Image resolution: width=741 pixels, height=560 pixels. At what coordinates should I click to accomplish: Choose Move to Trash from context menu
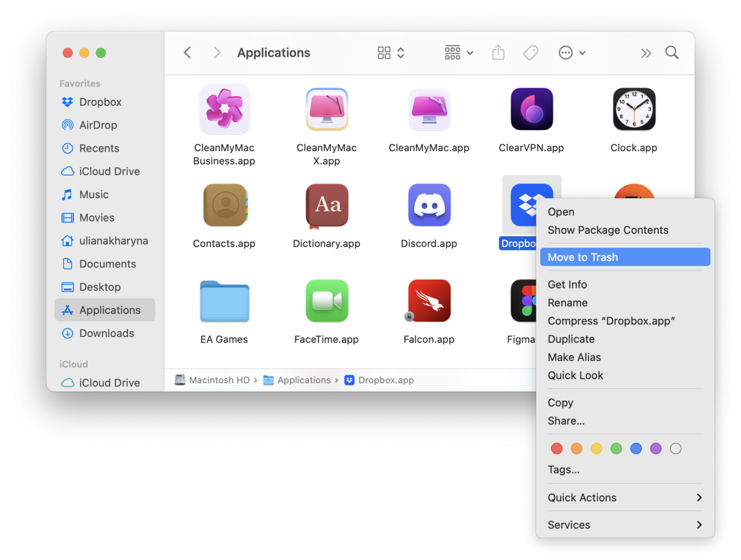click(583, 257)
